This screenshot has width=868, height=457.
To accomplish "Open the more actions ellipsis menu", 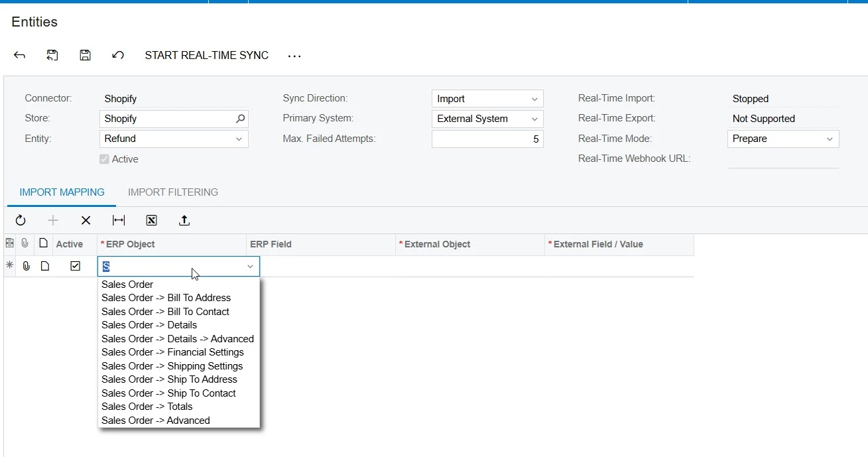I will [294, 56].
